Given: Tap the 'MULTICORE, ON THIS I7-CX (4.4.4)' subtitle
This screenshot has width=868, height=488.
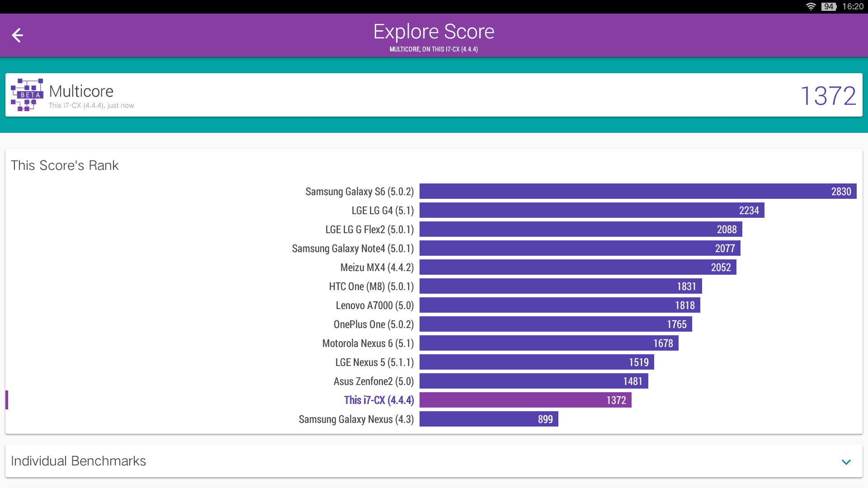Looking at the screenshot, I should pos(434,49).
